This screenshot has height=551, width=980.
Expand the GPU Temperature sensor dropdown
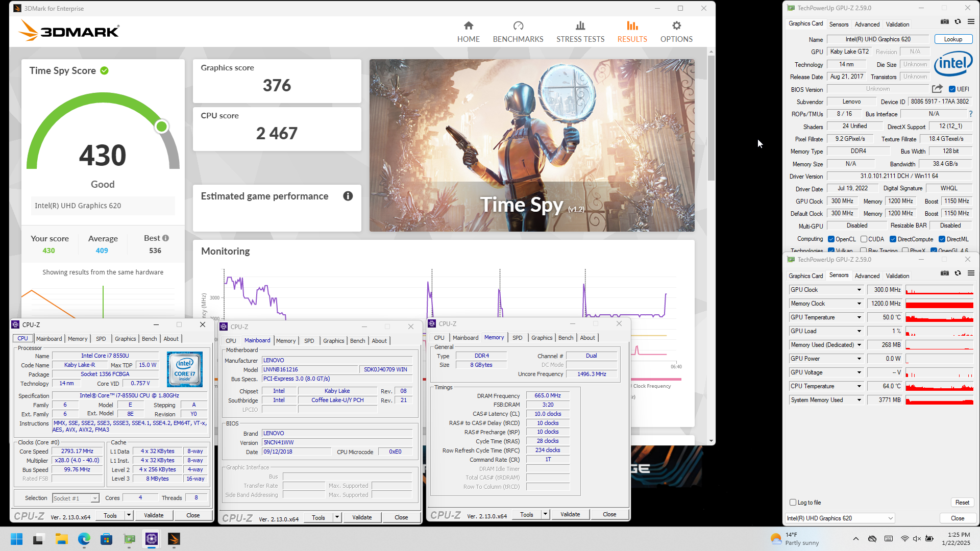(859, 317)
